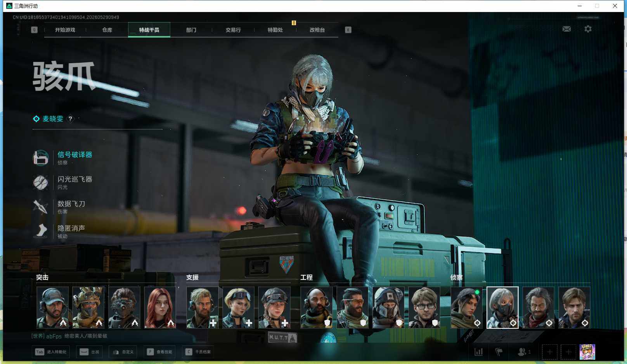Click the Tab 进入特勤处 button
The width and height of the screenshot is (627, 364).
point(51,352)
